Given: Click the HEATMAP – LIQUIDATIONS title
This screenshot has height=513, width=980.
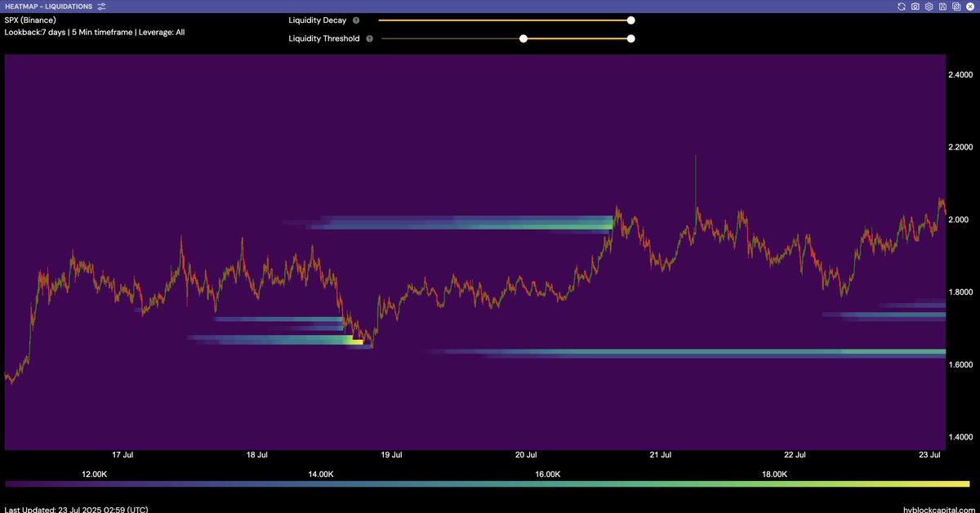Looking at the screenshot, I should pyautogui.click(x=48, y=6).
